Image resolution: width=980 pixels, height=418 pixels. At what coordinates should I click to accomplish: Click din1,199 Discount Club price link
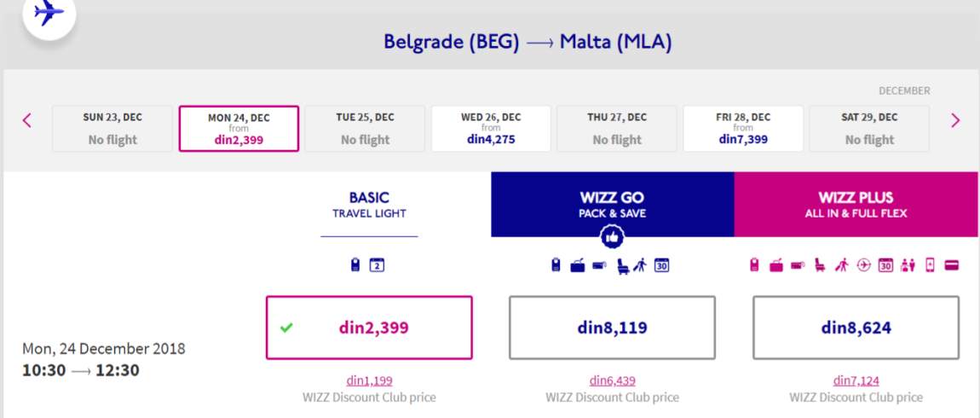[x=369, y=380]
